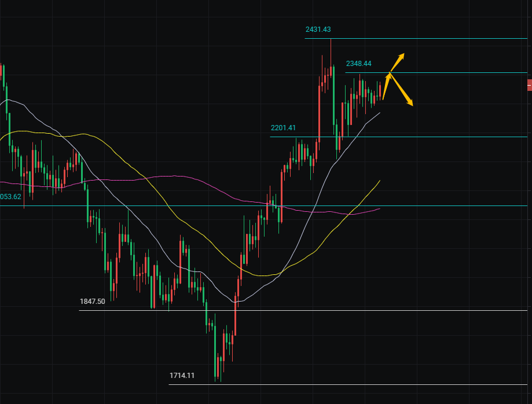
Task: Click the 2348.44 resistance label
Action: point(358,64)
